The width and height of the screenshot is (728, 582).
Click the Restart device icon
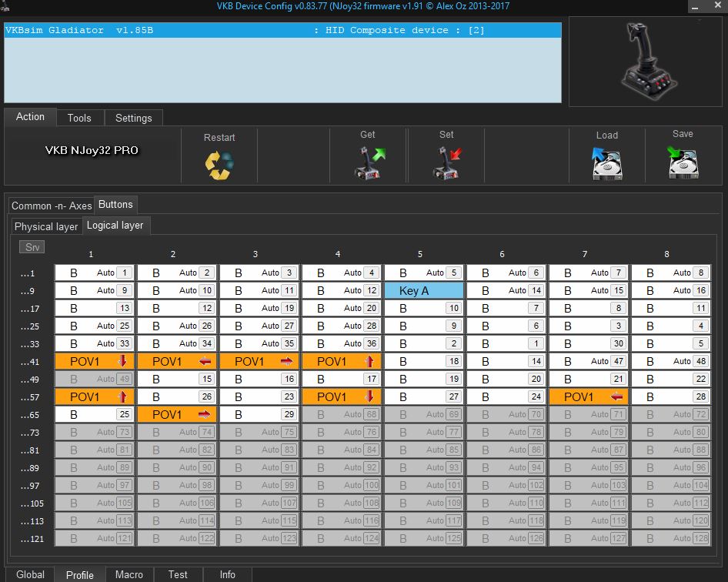219,166
